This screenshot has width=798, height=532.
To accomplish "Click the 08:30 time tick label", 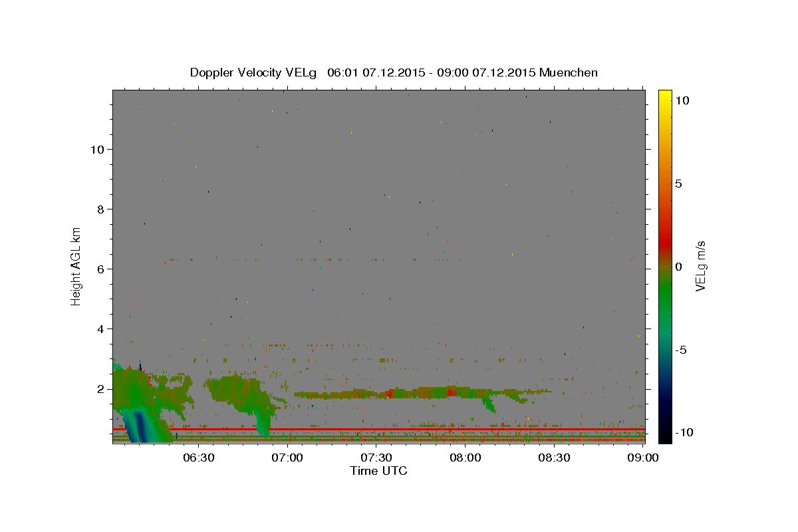I will [554, 458].
